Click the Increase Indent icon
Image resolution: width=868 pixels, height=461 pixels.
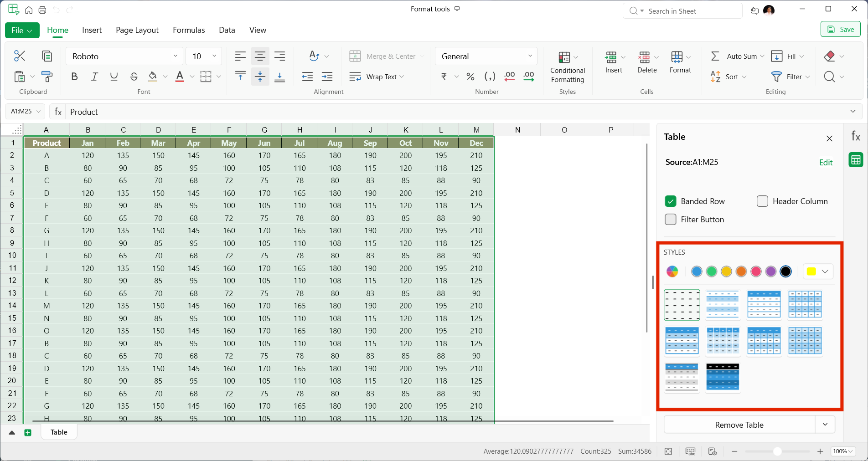327,77
